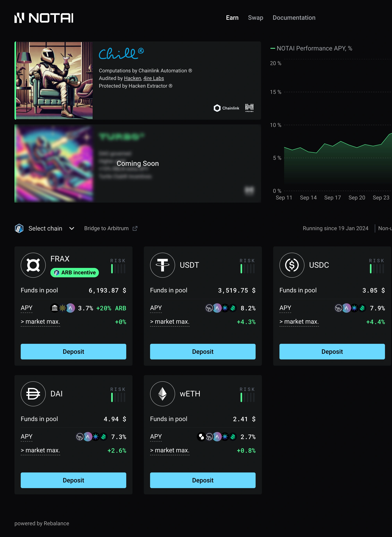Image resolution: width=392 pixels, height=537 pixels.
Task: Click the APY label in FRAX card
Action: (x=27, y=308)
